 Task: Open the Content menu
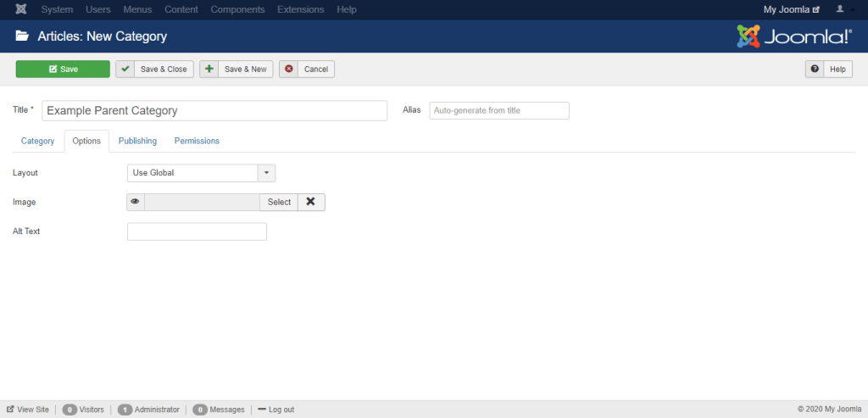[x=181, y=9]
